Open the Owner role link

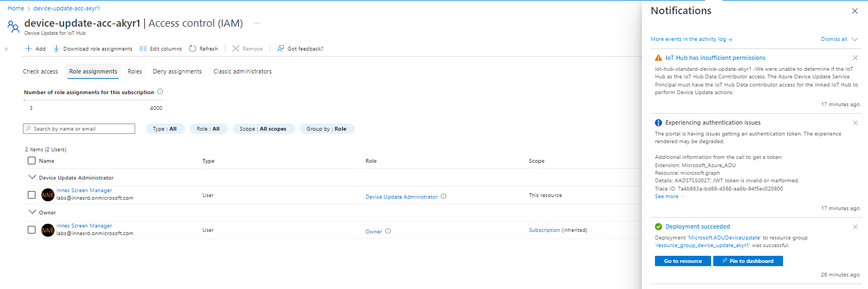[374, 232]
